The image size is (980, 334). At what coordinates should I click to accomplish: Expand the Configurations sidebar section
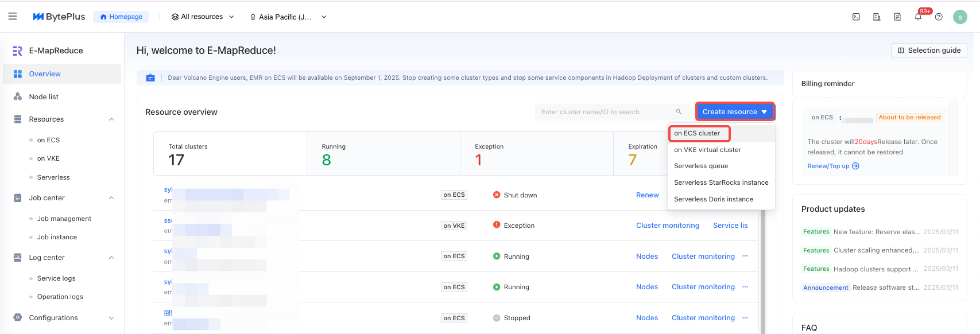click(111, 318)
